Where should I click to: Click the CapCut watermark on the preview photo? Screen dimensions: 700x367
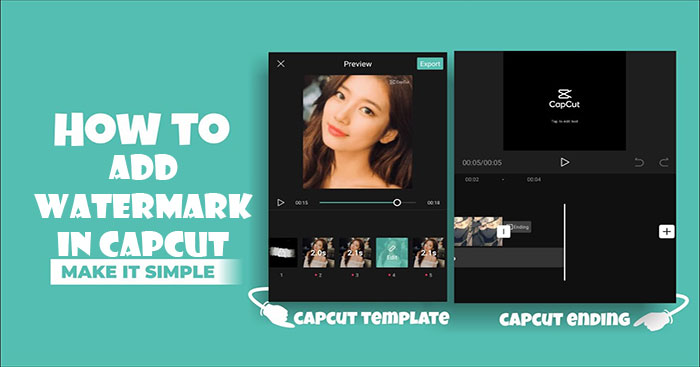(399, 82)
